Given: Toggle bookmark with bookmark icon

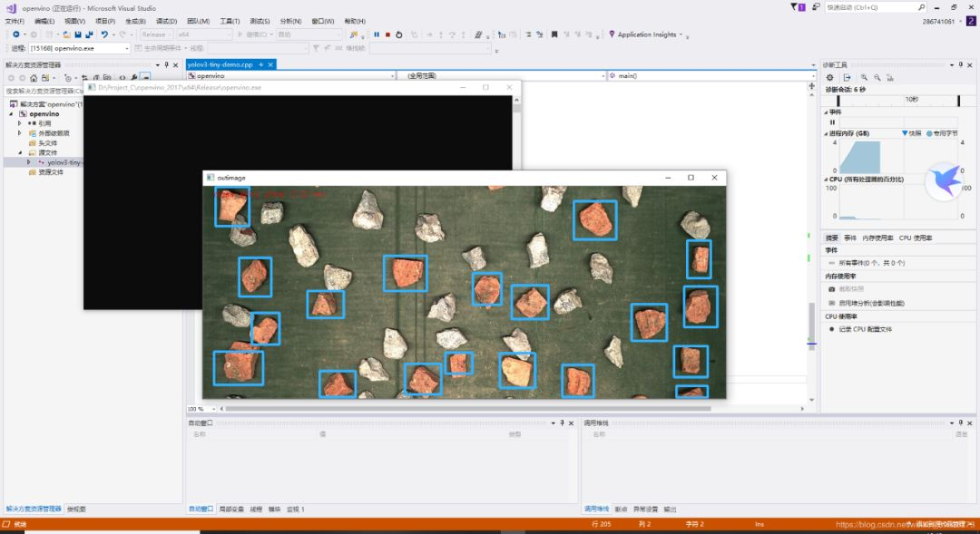Looking at the screenshot, I should [554, 34].
